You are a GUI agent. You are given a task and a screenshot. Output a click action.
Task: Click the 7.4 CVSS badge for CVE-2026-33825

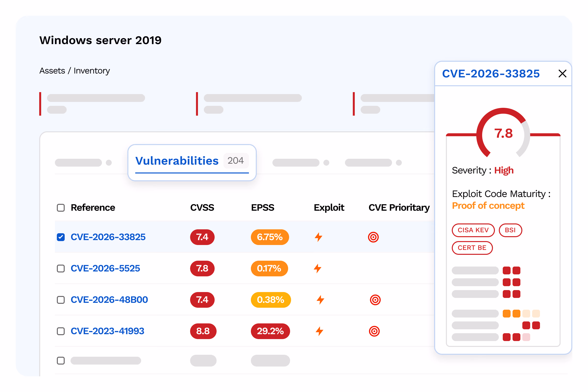click(202, 237)
